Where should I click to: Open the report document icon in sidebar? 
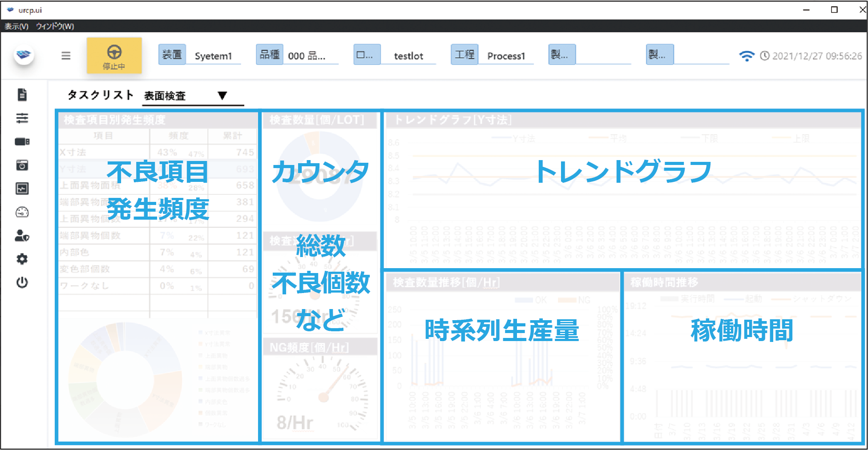coord(22,94)
